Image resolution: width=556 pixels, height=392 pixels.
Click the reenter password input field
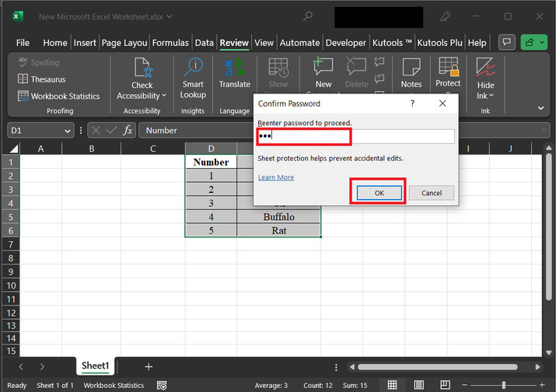click(356, 137)
